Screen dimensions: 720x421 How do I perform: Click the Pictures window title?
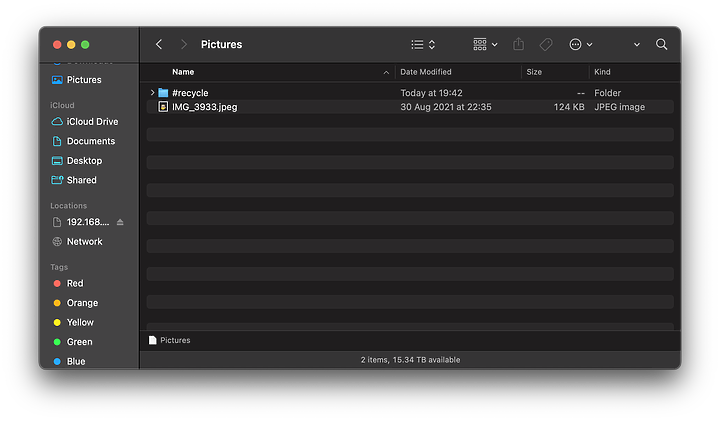pyautogui.click(x=221, y=45)
